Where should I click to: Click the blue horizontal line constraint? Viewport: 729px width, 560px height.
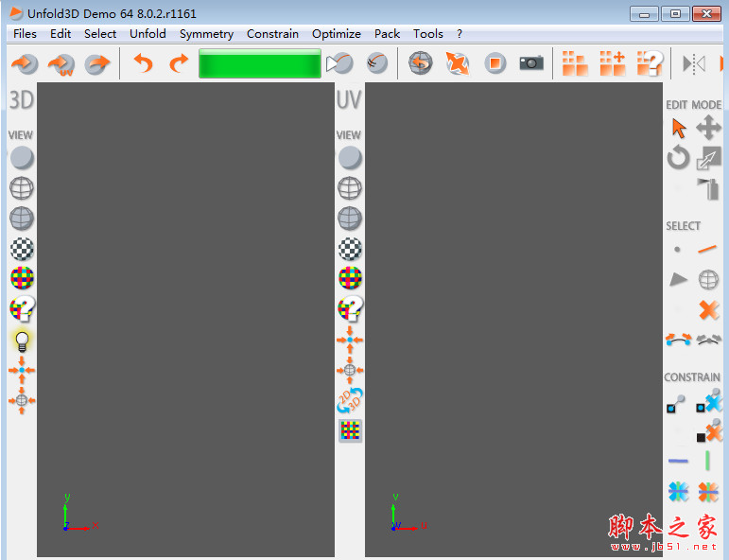[x=678, y=461]
